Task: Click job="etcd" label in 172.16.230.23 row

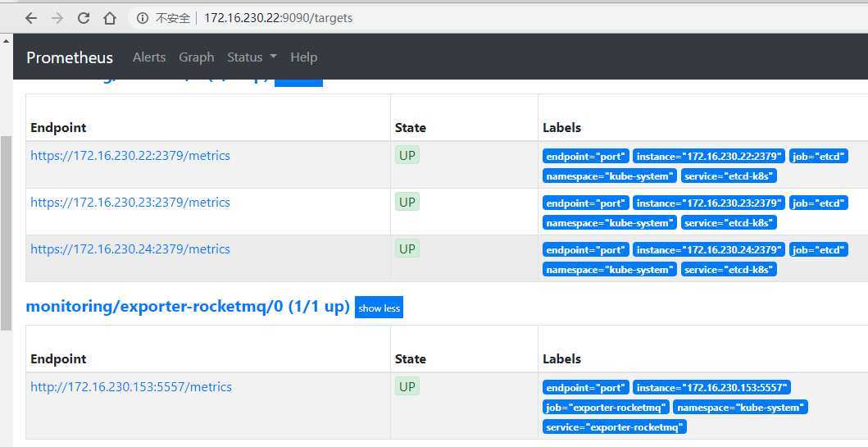Action: [818, 203]
